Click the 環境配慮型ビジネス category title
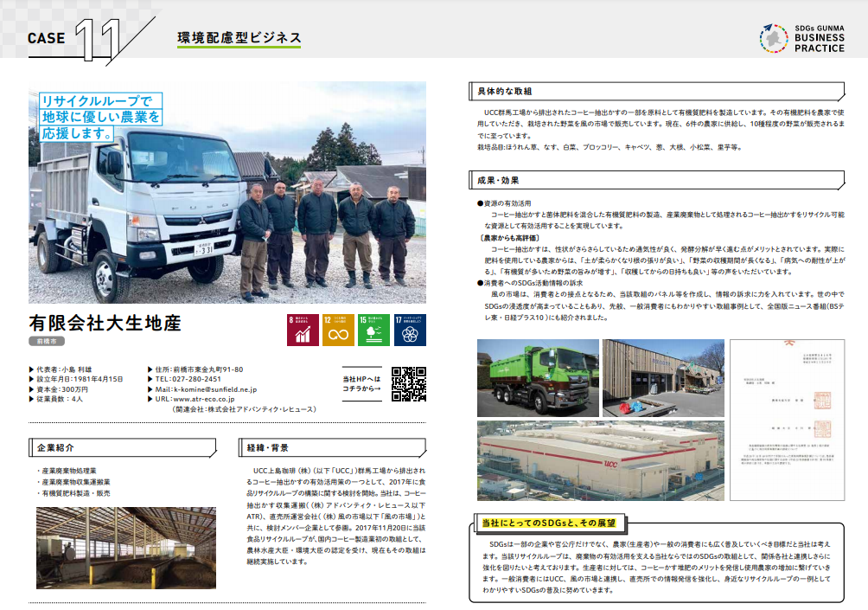The height and width of the screenshot is (610, 868). pyautogui.click(x=239, y=38)
